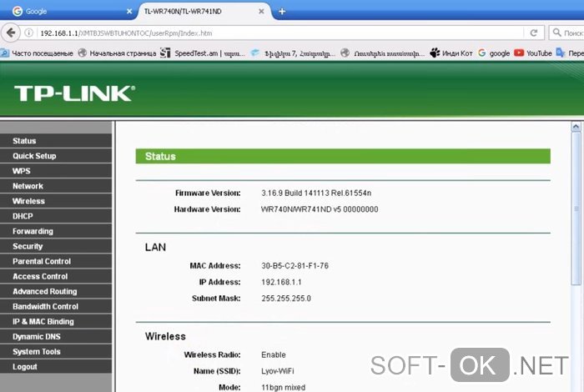Image resolution: width=584 pixels, height=392 pixels.
Task: Click firmware version value 3.16.9 Build 141113
Action: [316, 193]
